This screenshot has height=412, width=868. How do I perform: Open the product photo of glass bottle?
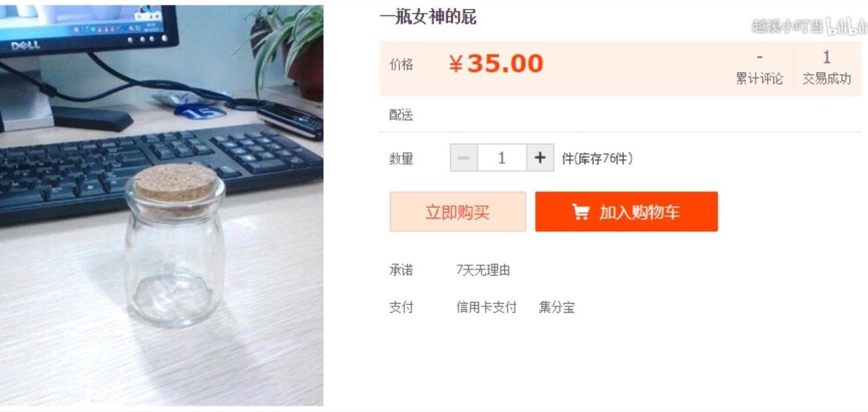161,206
